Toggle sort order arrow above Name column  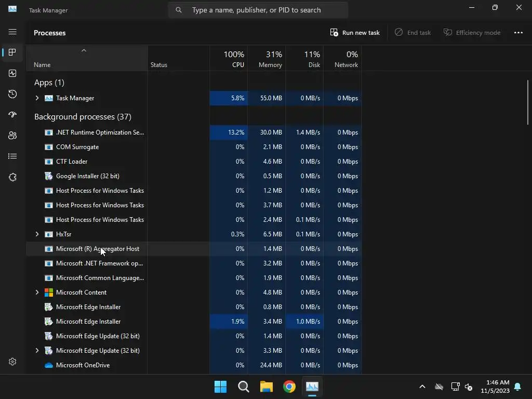click(84, 50)
